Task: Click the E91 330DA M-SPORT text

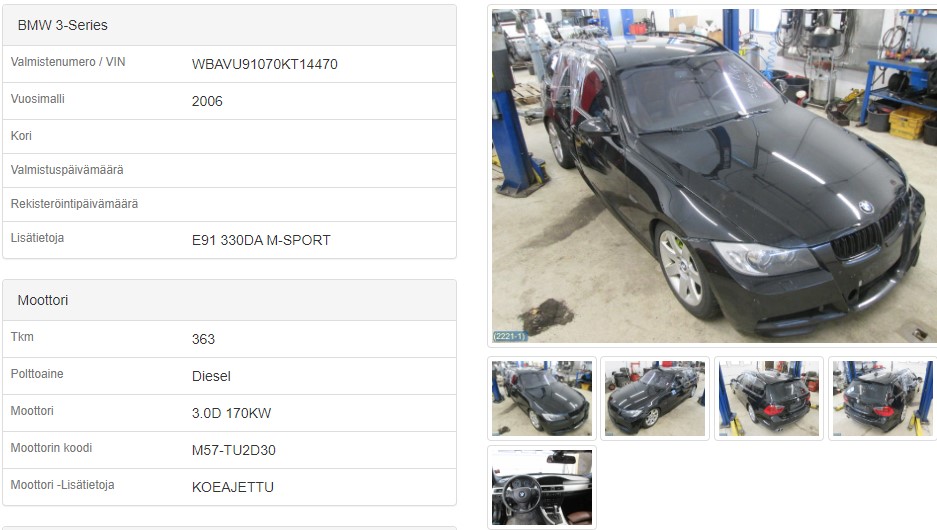Action: point(261,240)
